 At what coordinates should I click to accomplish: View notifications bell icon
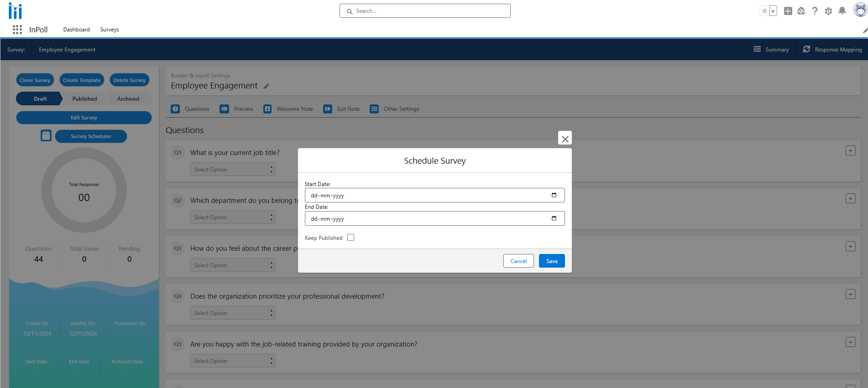(x=842, y=10)
